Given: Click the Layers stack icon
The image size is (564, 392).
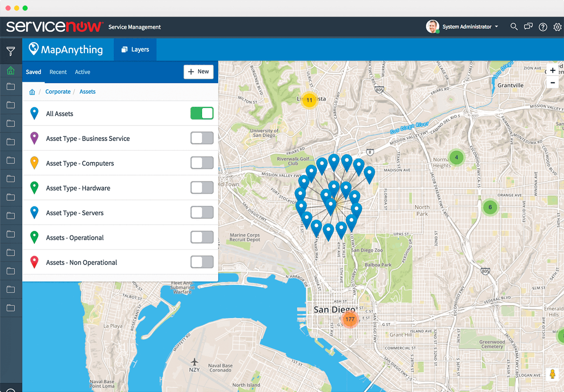Looking at the screenshot, I should [x=125, y=49].
